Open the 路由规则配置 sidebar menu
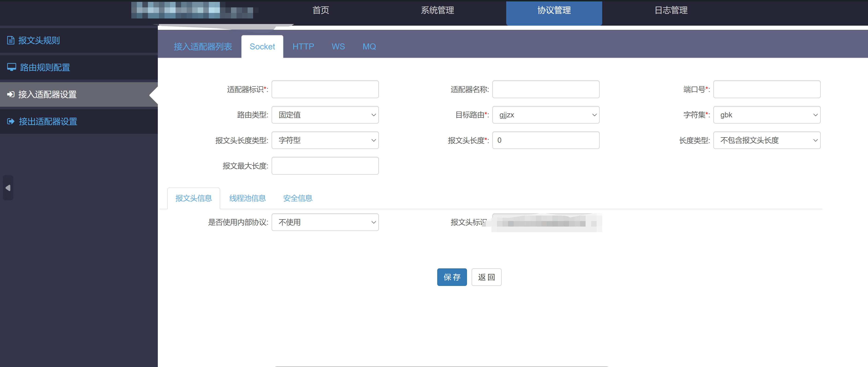 point(79,67)
